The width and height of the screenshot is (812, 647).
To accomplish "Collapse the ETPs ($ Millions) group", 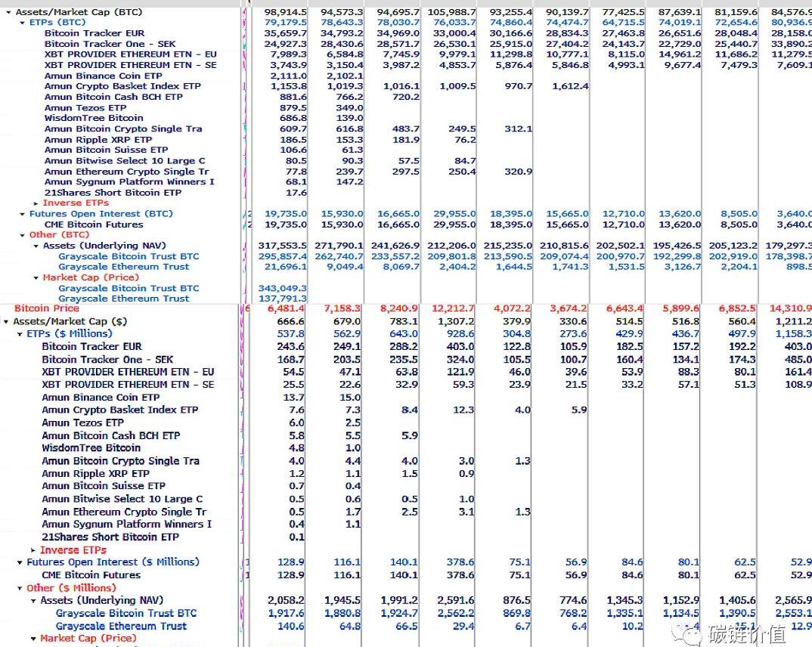I will click(20, 334).
